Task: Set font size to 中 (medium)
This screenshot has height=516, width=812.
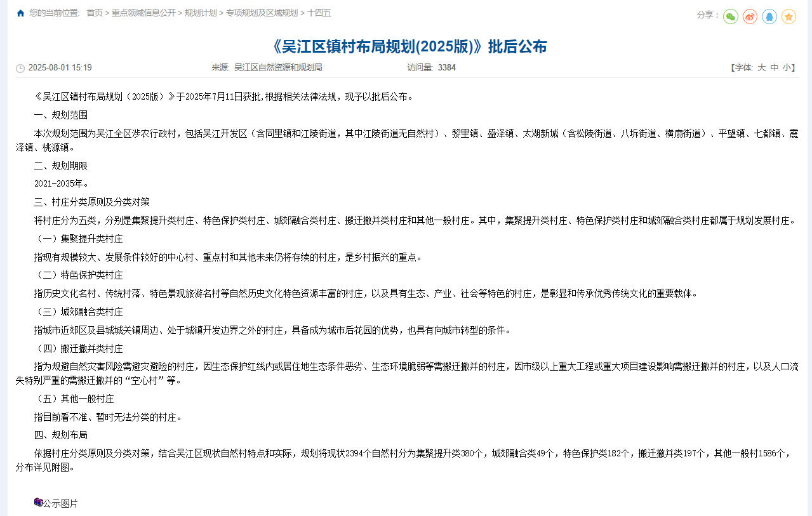Action: coord(774,67)
